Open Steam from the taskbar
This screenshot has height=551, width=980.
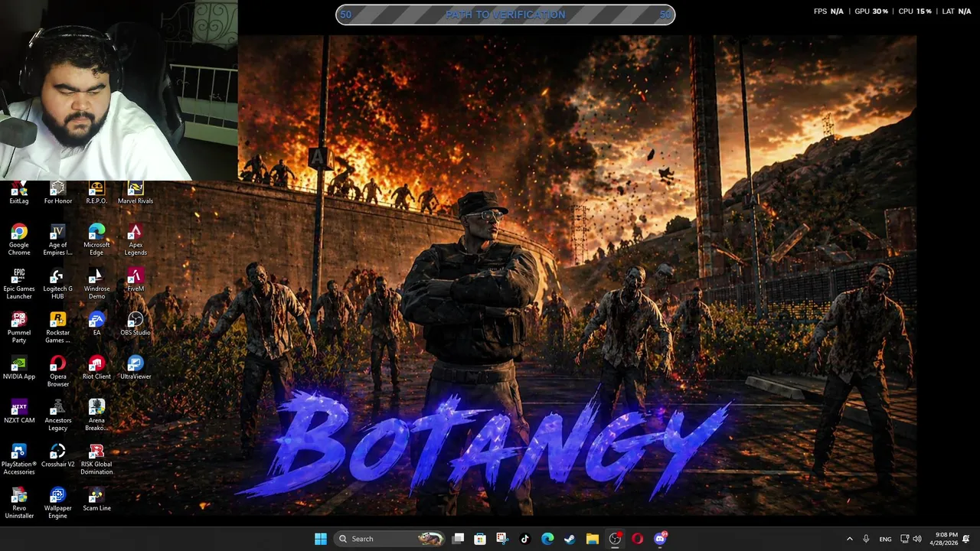[x=570, y=539]
